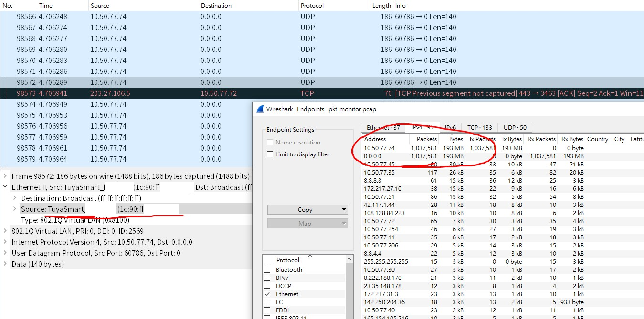Tick the DCCP protocol checkbox
This screenshot has height=319, width=644.
(267, 286)
